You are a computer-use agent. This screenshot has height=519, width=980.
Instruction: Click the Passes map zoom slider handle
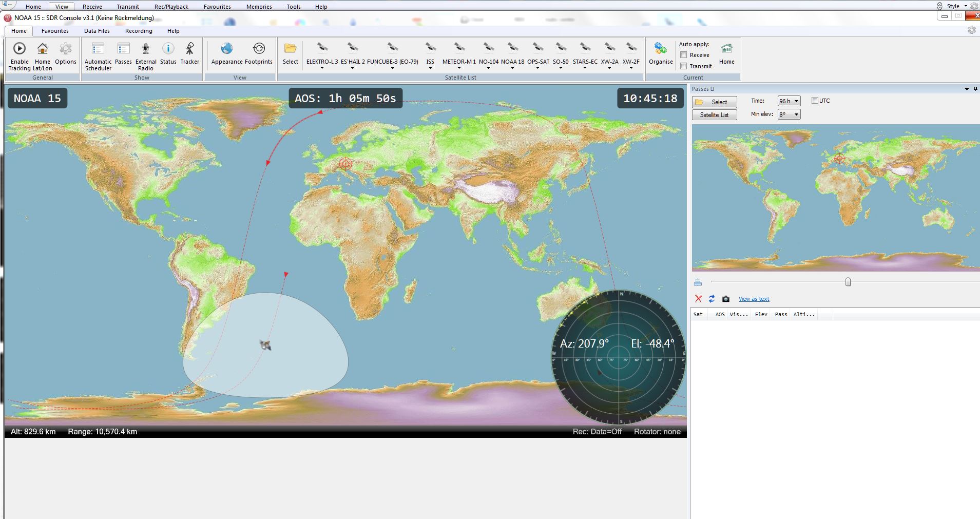848,282
